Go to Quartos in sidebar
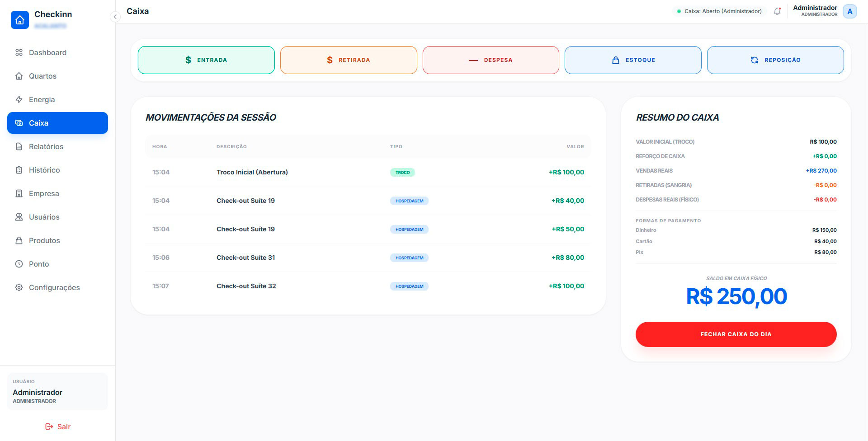868x441 pixels. pos(57,76)
